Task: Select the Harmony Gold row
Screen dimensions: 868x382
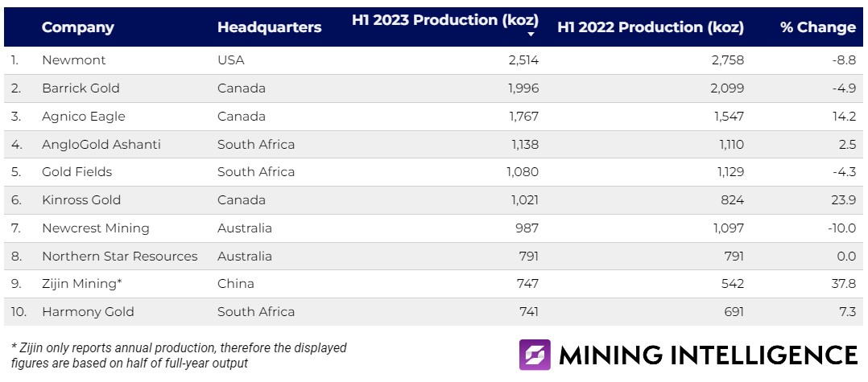Action: tap(88, 312)
